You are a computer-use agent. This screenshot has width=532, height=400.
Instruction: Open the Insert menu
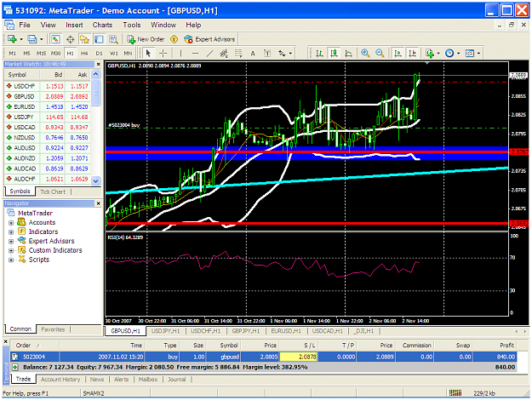point(74,25)
